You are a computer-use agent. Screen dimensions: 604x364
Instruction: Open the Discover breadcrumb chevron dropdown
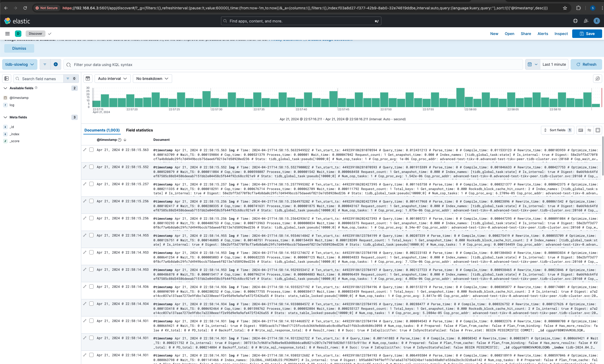[x=50, y=34]
